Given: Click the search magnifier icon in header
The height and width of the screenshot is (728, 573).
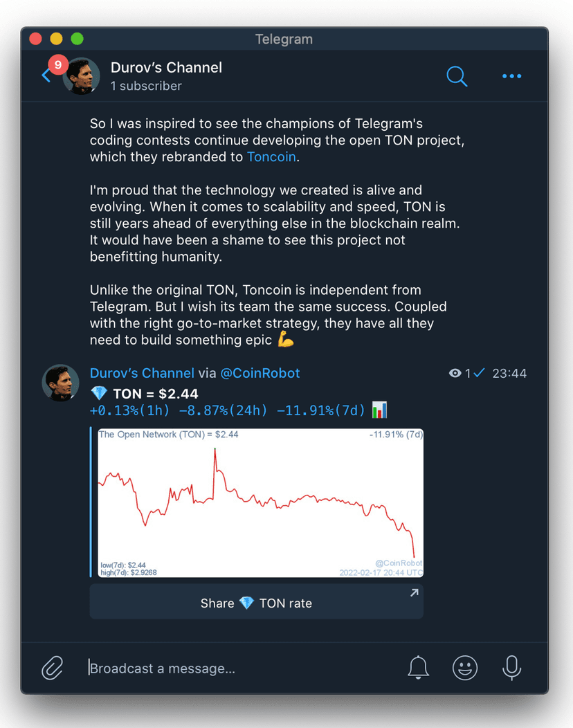Looking at the screenshot, I should tap(457, 75).
